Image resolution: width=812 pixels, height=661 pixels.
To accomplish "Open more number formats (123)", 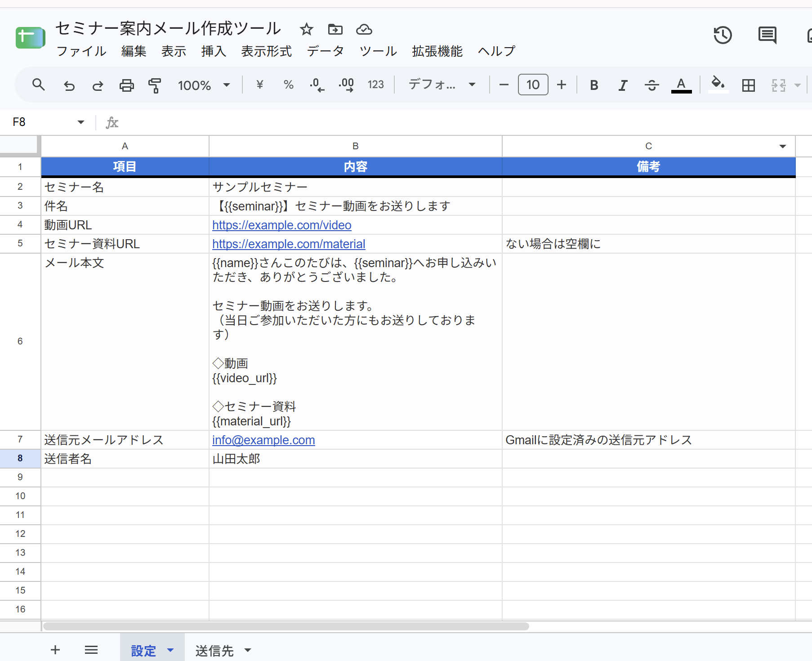I will [375, 85].
